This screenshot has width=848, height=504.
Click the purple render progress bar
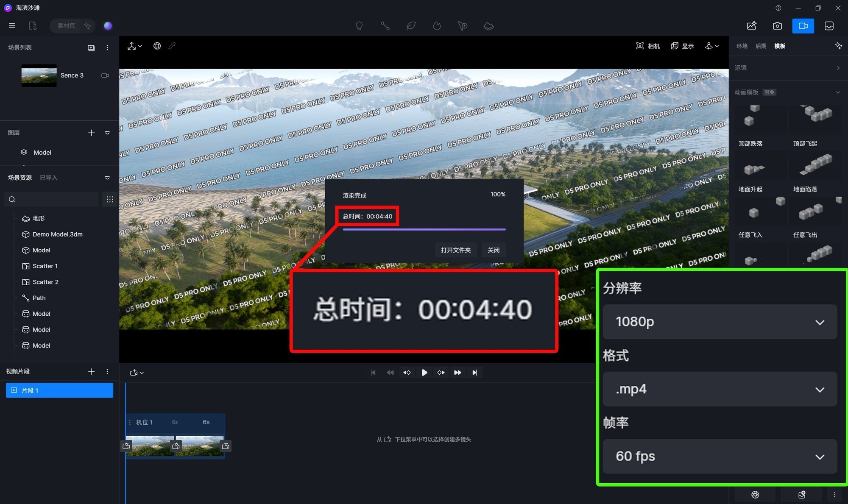(x=424, y=229)
